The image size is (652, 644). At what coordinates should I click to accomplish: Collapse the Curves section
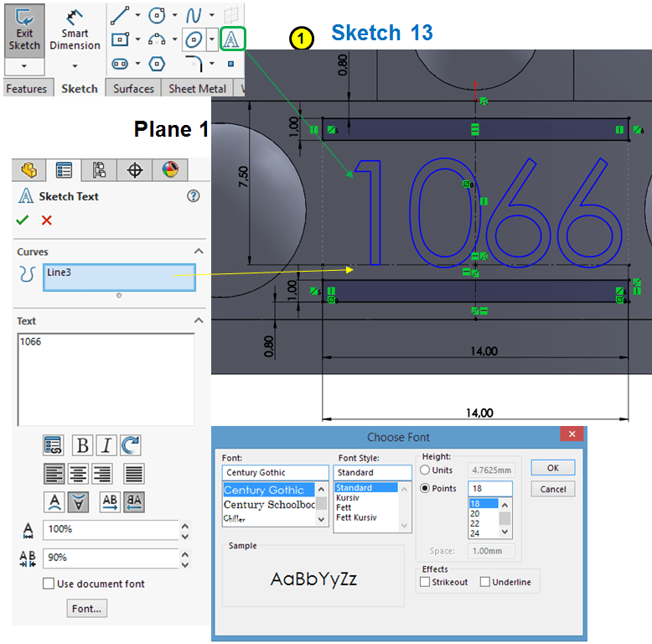(x=199, y=252)
